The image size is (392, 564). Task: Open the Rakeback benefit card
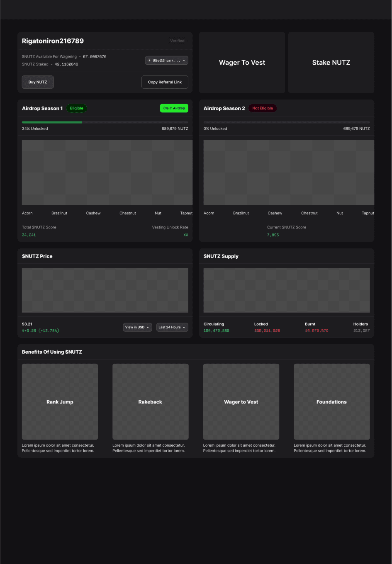[x=151, y=401]
